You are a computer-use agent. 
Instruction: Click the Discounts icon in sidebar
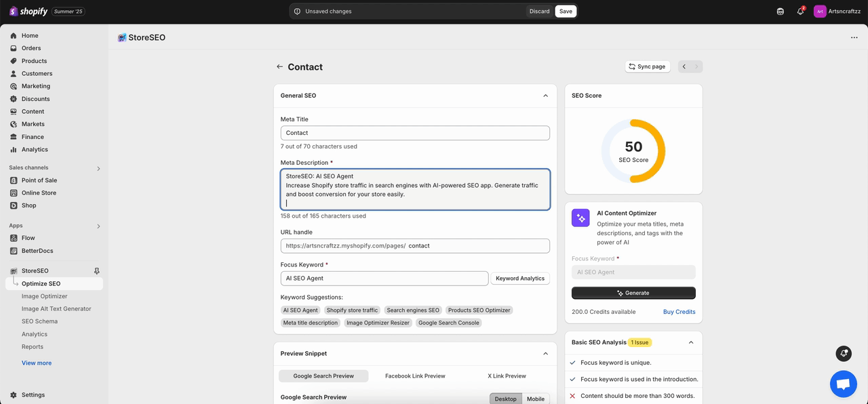[x=14, y=99]
